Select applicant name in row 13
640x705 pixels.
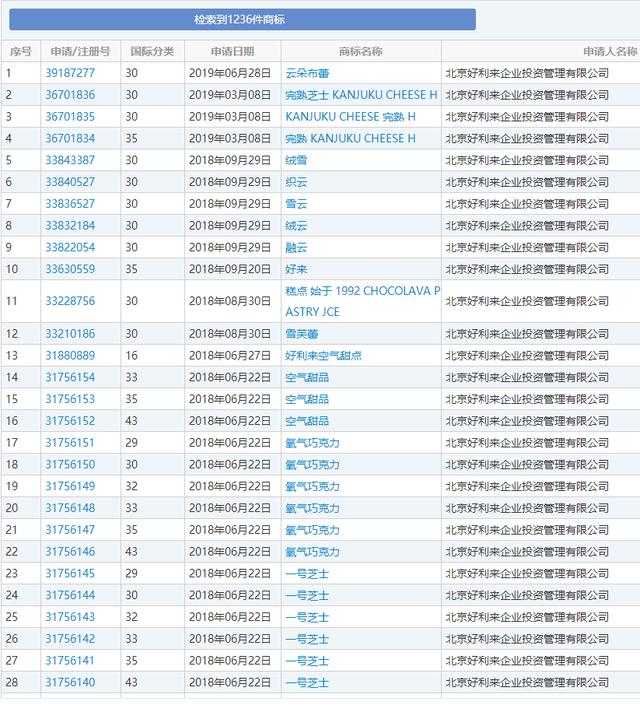527,356
